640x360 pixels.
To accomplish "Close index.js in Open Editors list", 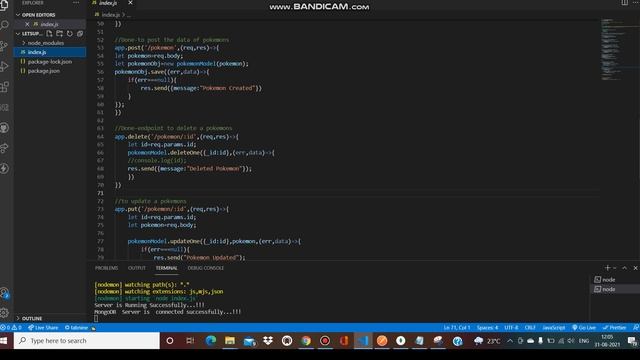I will pos(27,24).
